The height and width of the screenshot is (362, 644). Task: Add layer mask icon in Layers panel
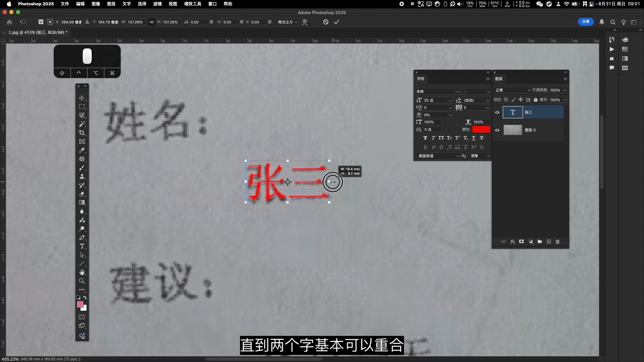(521, 242)
